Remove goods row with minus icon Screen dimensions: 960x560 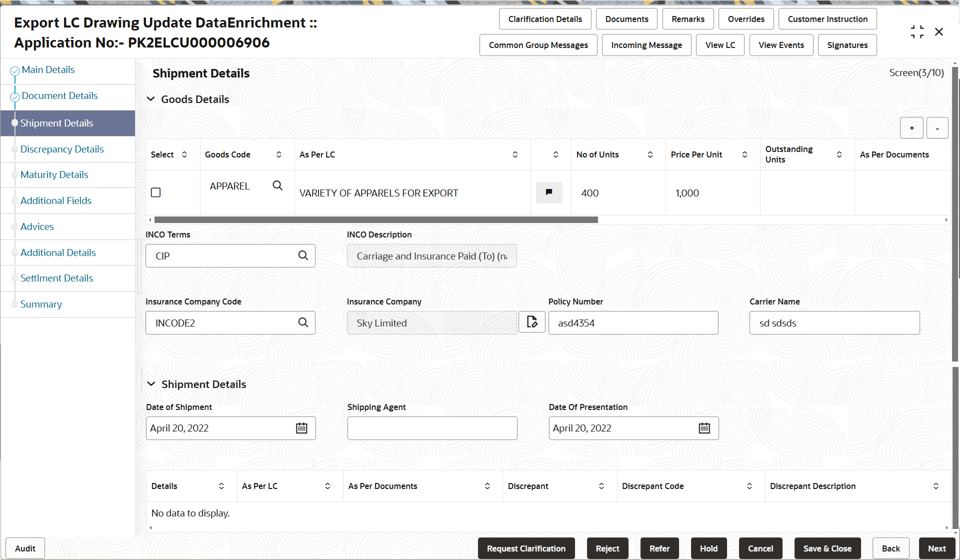click(937, 128)
